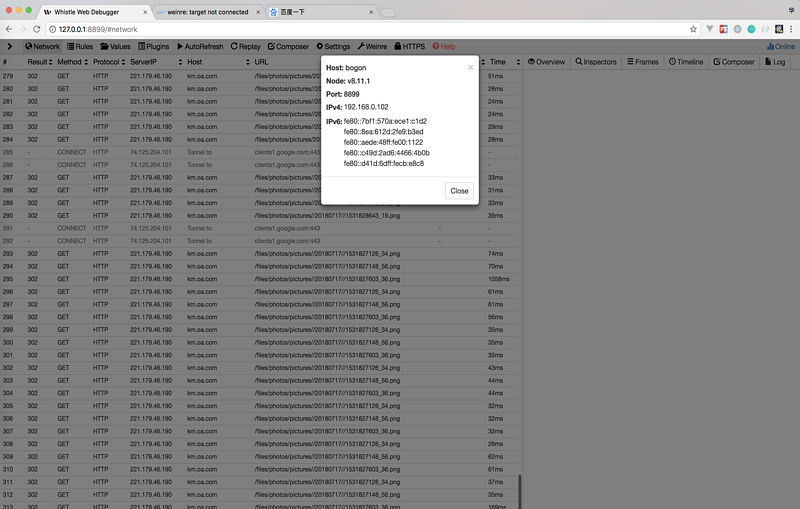
Task: Expand the left sidebar arrow
Action: tap(9, 46)
